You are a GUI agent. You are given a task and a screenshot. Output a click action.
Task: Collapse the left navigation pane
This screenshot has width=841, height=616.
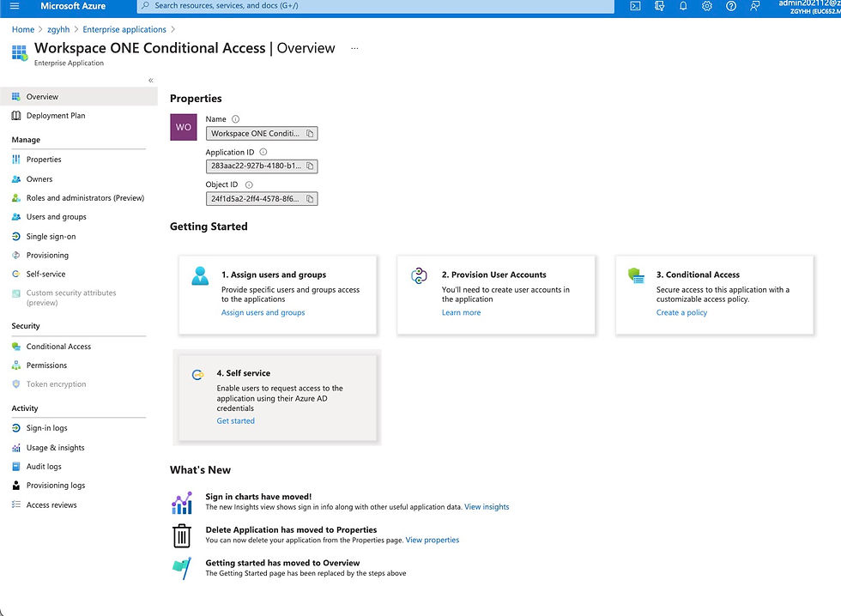click(x=151, y=81)
